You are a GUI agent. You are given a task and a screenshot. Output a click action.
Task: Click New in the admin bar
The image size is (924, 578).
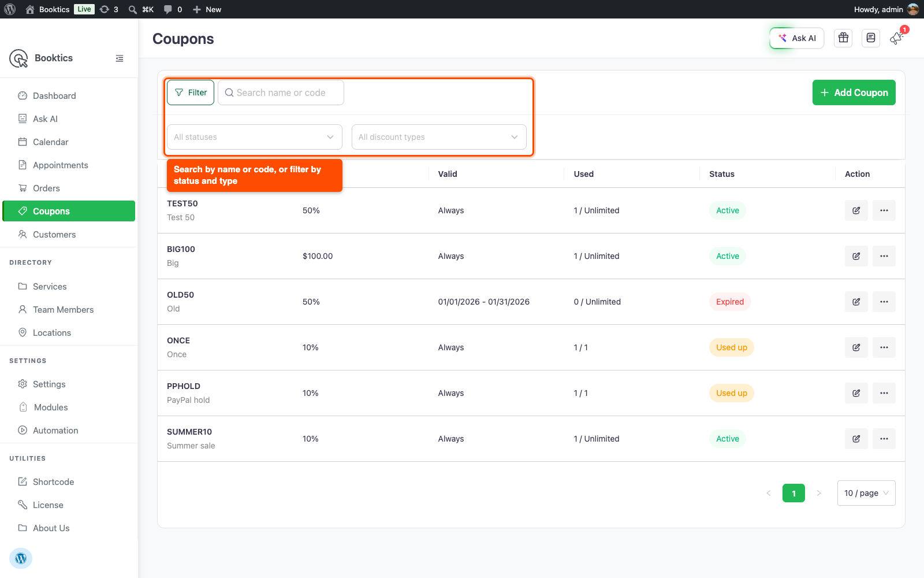[207, 9]
